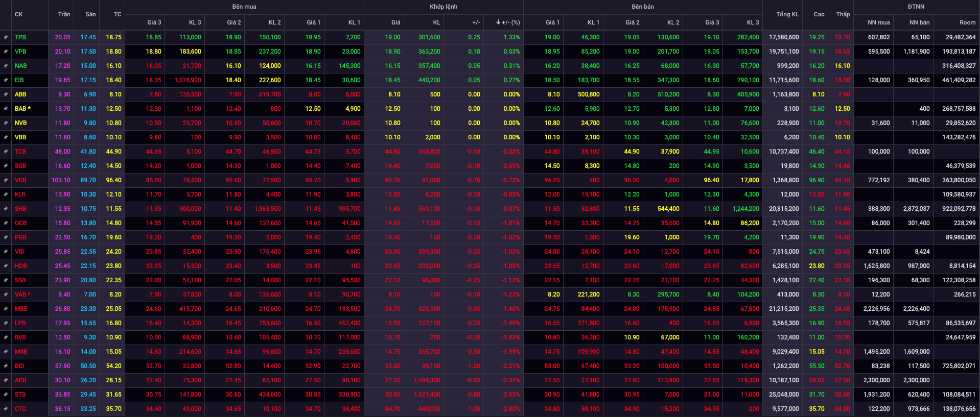Viewport: 980px width, 417px height.
Task: Pin the LPB row
Action: [6, 323]
